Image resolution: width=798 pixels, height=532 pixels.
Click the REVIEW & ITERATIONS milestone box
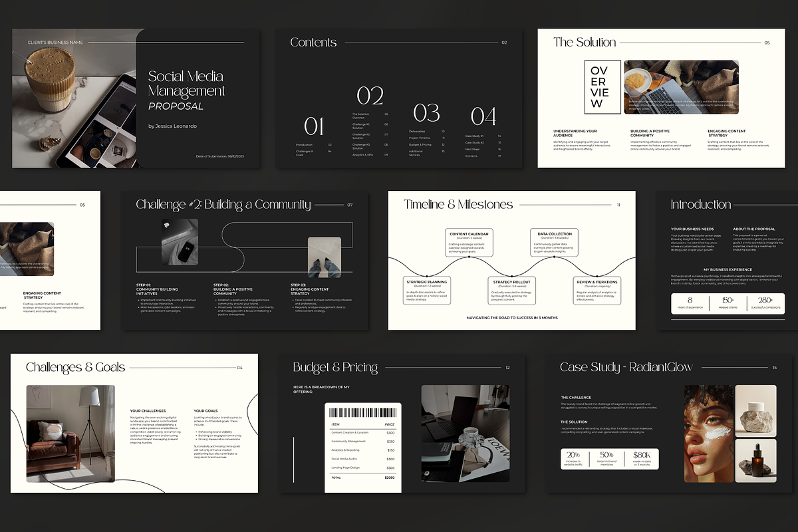[x=597, y=291]
